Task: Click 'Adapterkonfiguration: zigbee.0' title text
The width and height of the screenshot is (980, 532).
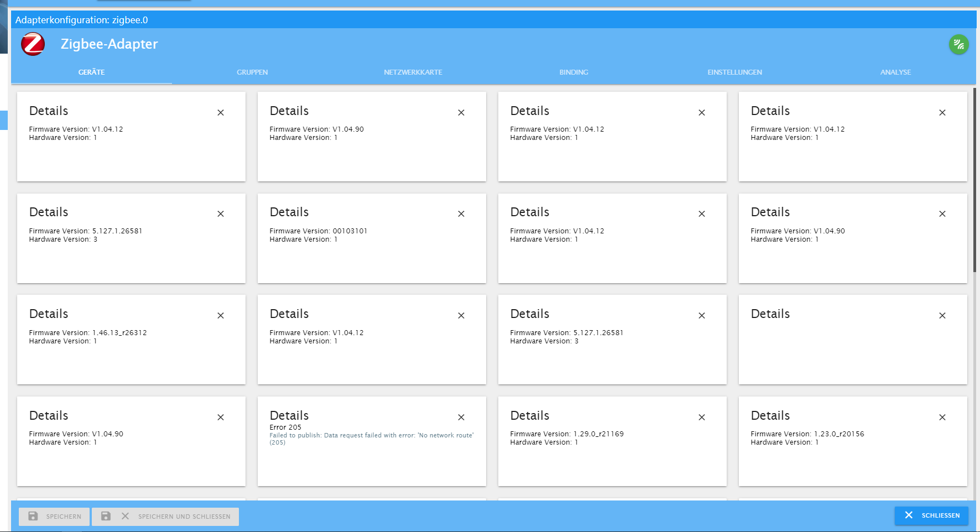Action: (x=81, y=20)
